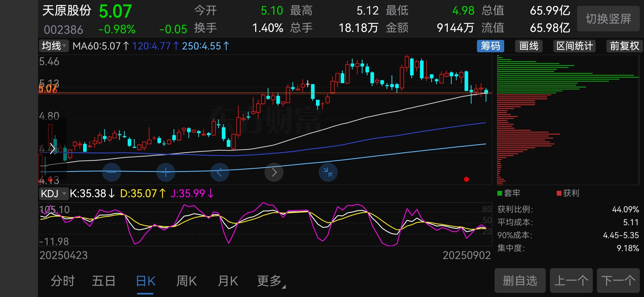
Task: Open the 均线 indicator dropdown
Action: [x=54, y=46]
